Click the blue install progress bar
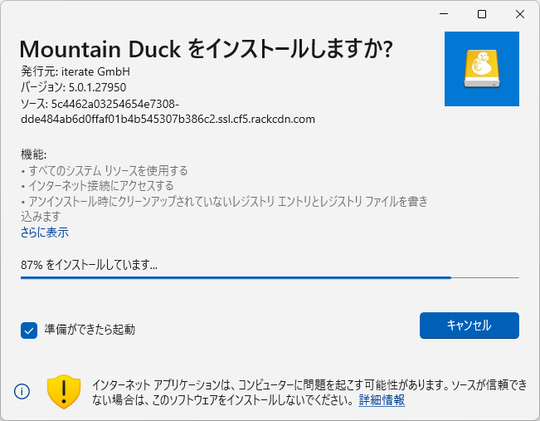This screenshot has height=421, width=540. coord(236,277)
